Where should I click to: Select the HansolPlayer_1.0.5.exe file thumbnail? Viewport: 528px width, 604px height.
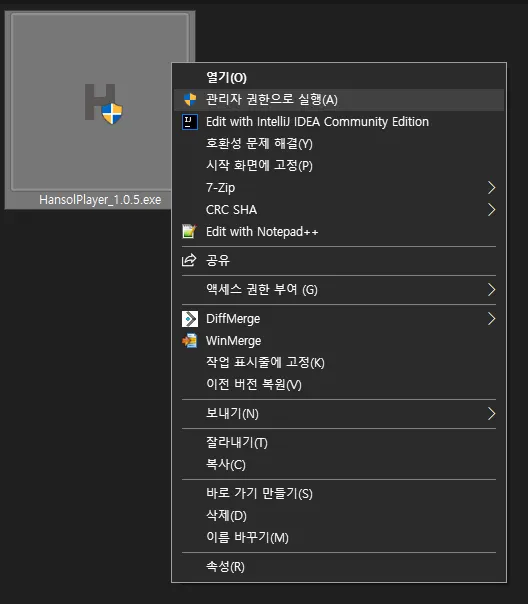tap(100, 102)
